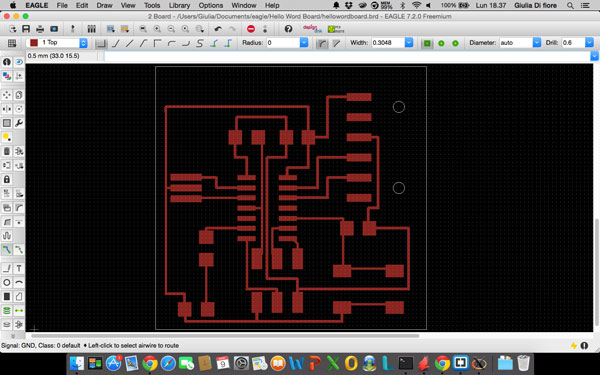Click the Zoom in magnifier
The width and height of the screenshot is (600, 375).
click(x=157, y=29)
